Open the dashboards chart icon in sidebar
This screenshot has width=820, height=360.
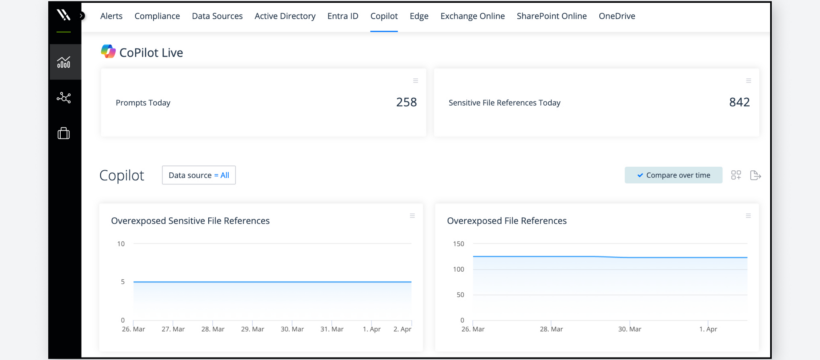64,62
